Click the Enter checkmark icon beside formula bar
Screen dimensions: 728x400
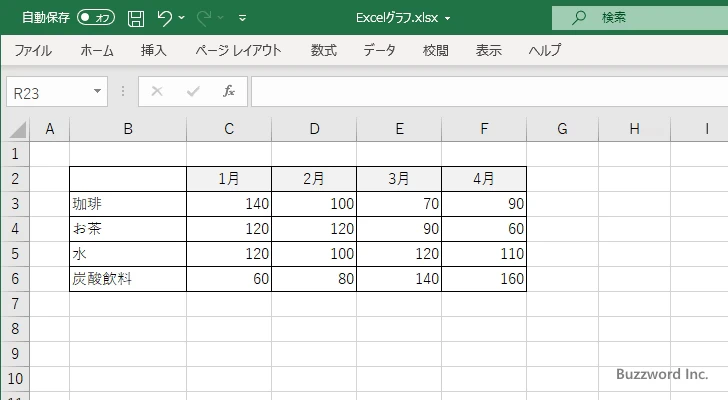point(193,91)
